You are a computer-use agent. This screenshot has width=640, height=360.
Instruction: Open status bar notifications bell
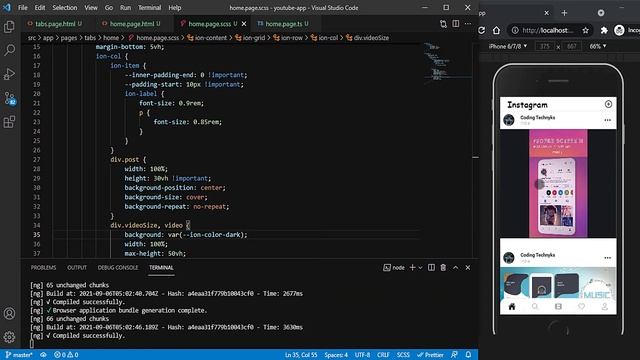click(468, 355)
